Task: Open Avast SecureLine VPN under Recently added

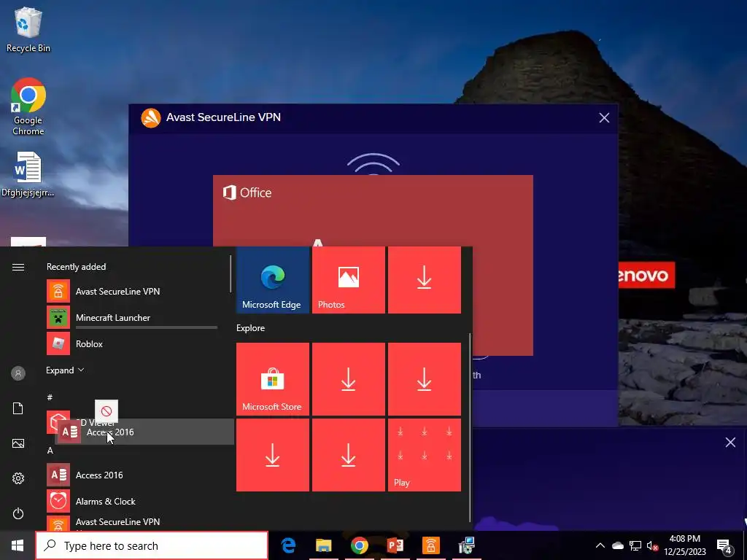Action: [x=132, y=292]
